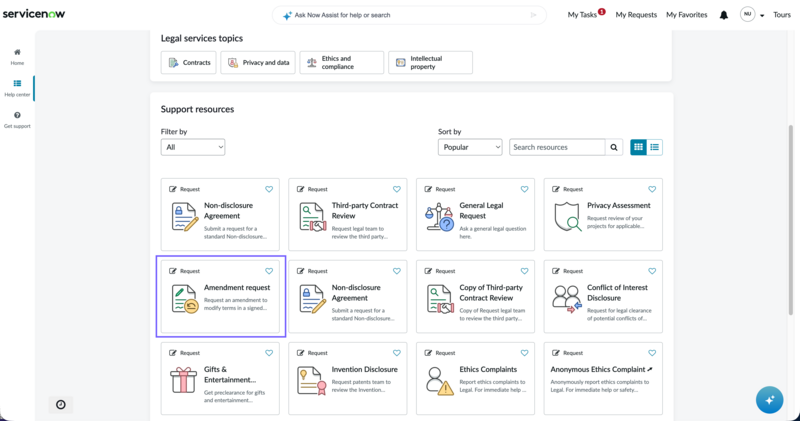Open the notifications bell icon

point(723,15)
